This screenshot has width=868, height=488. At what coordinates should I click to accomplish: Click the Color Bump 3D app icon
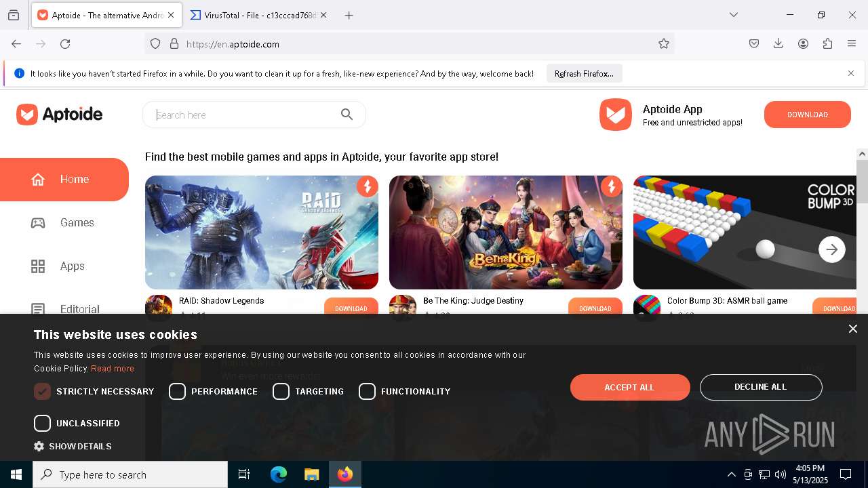[647, 305]
